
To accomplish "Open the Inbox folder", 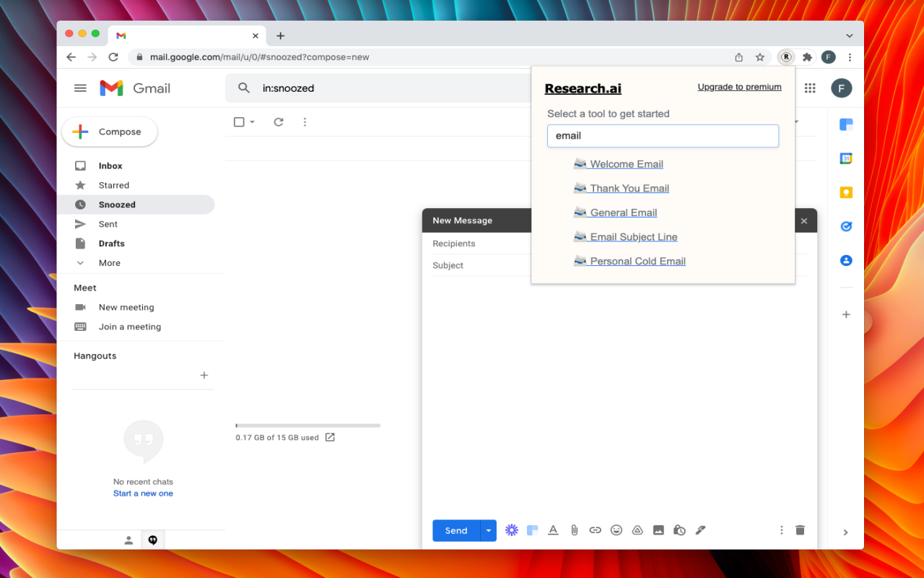I will [x=136, y=165].
